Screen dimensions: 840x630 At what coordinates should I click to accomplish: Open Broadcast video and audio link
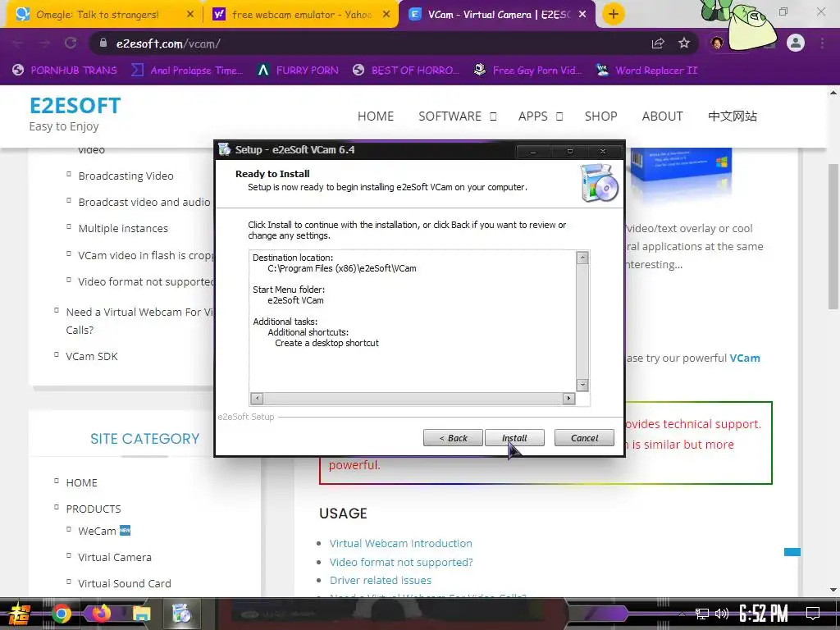click(144, 202)
